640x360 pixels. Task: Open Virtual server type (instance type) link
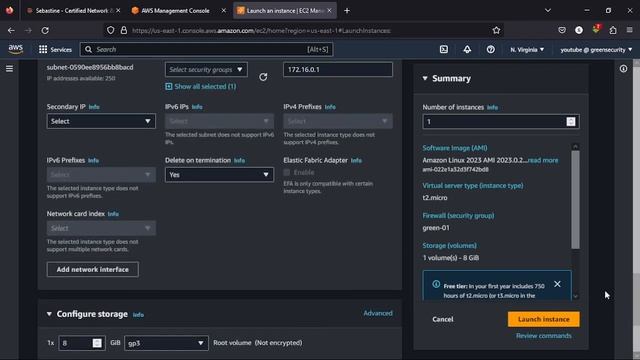coord(473,185)
